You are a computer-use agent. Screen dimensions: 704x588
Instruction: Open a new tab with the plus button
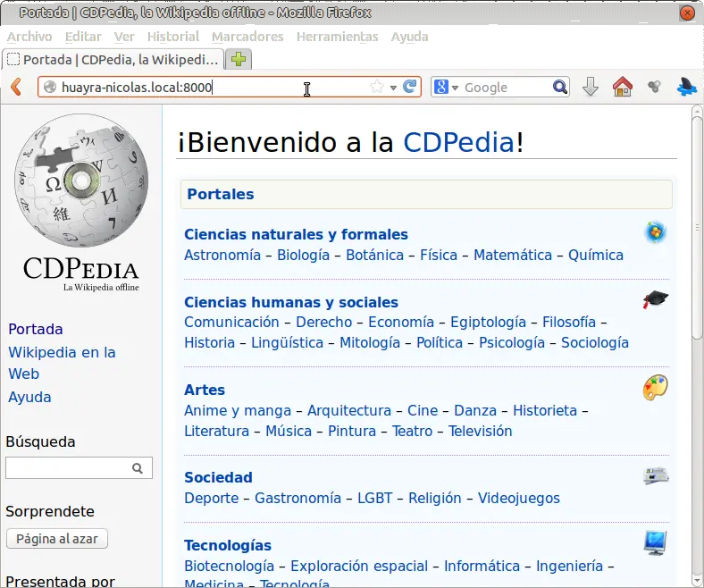(239, 59)
